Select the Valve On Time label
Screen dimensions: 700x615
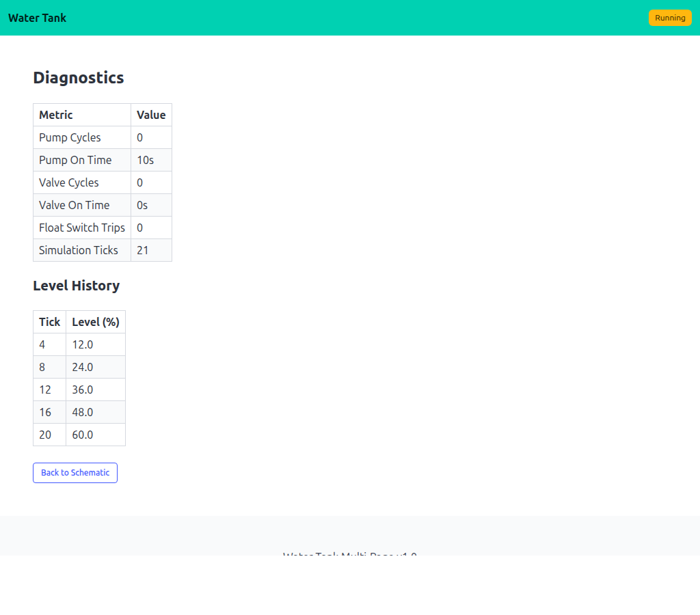point(74,205)
